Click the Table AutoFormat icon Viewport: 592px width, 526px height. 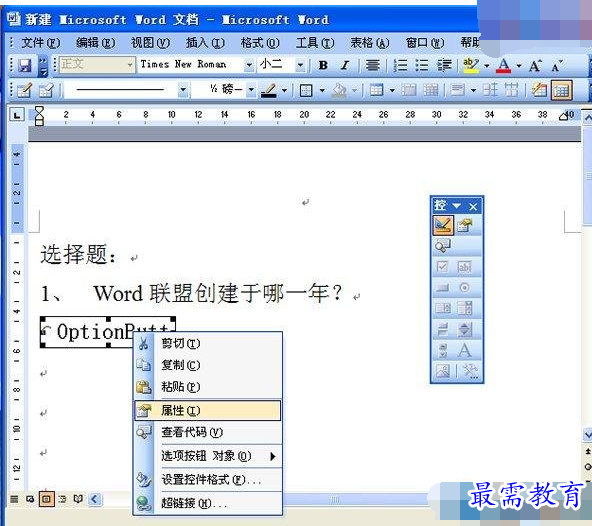540,90
